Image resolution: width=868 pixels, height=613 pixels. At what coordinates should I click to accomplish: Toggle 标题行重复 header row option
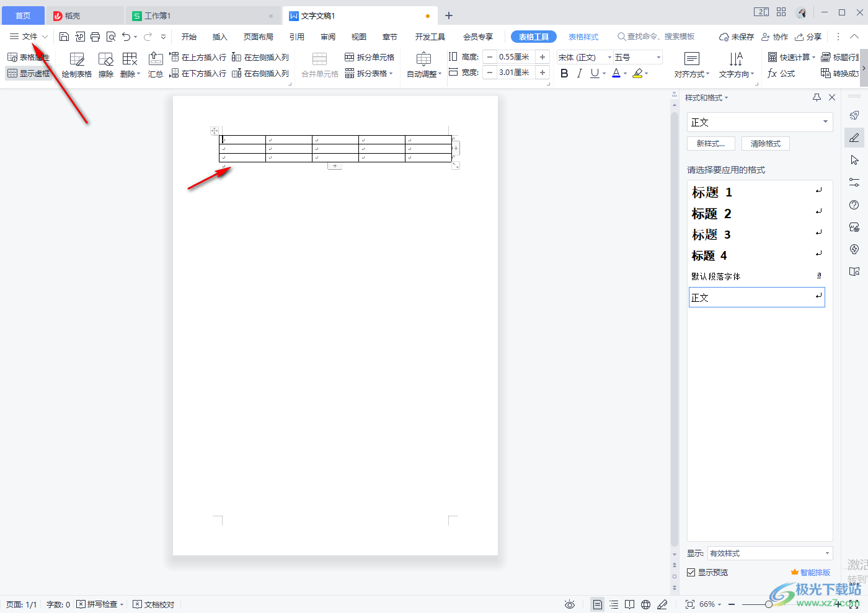(840, 57)
